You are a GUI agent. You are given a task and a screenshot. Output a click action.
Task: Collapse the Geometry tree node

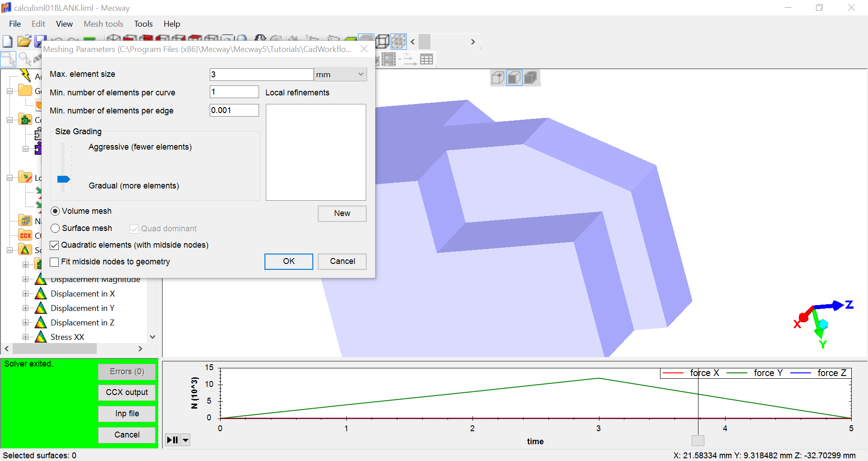[9, 91]
